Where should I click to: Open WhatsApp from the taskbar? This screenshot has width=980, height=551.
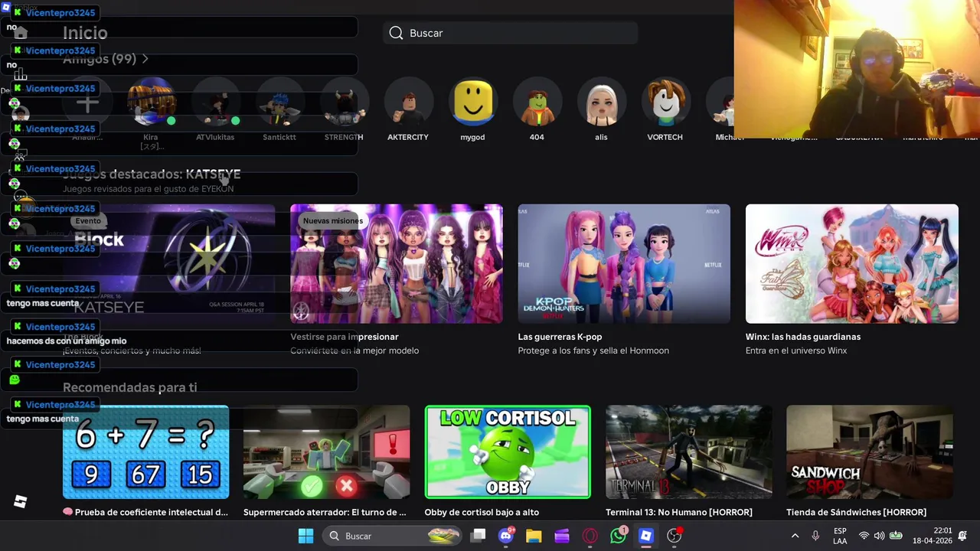[x=618, y=536]
